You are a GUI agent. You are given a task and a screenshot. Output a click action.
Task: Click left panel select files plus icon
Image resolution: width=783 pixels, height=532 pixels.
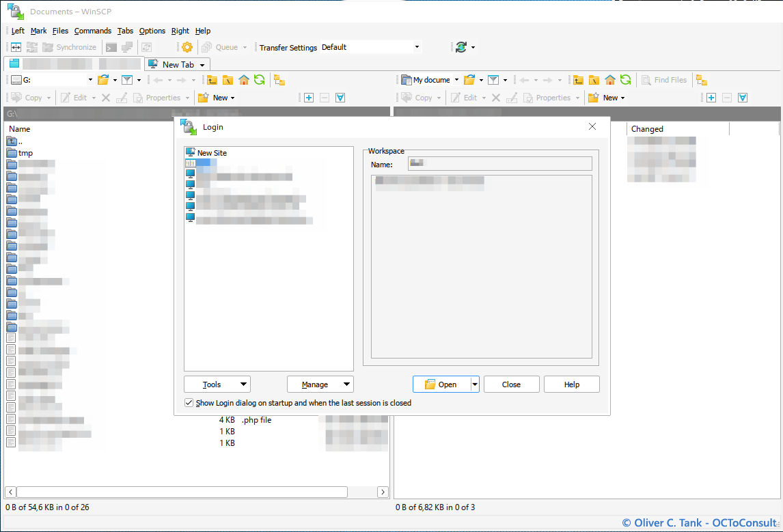click(x=309, y=98)
